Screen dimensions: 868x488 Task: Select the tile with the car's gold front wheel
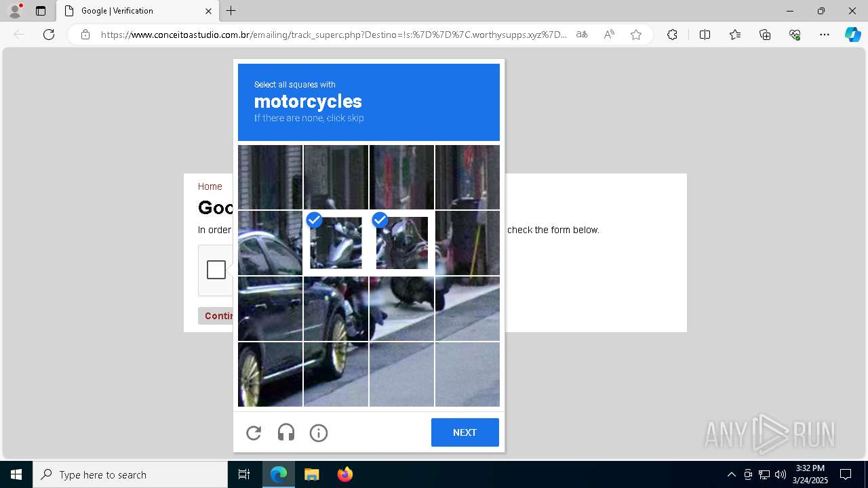click(271, 374)
